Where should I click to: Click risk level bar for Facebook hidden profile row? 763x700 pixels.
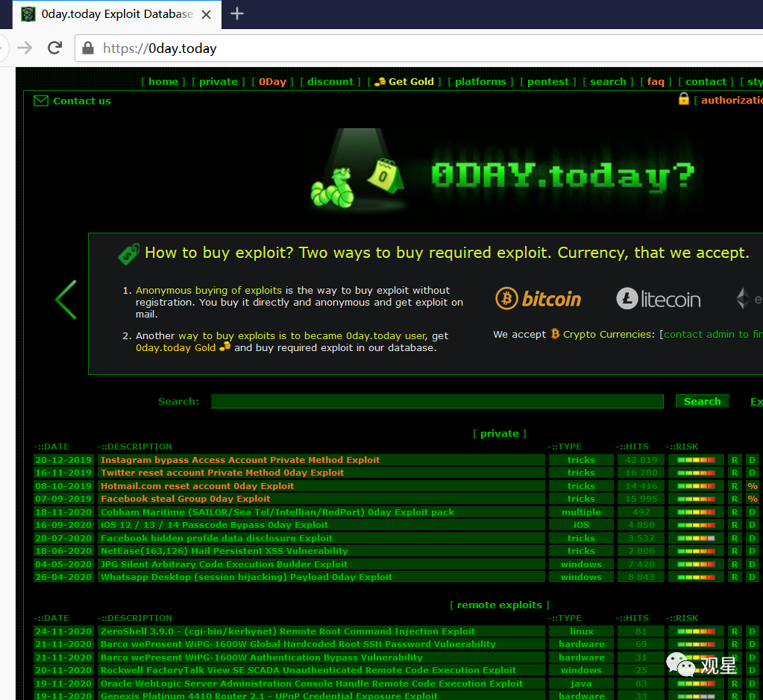pyautogui.click(x=697, y=538)
